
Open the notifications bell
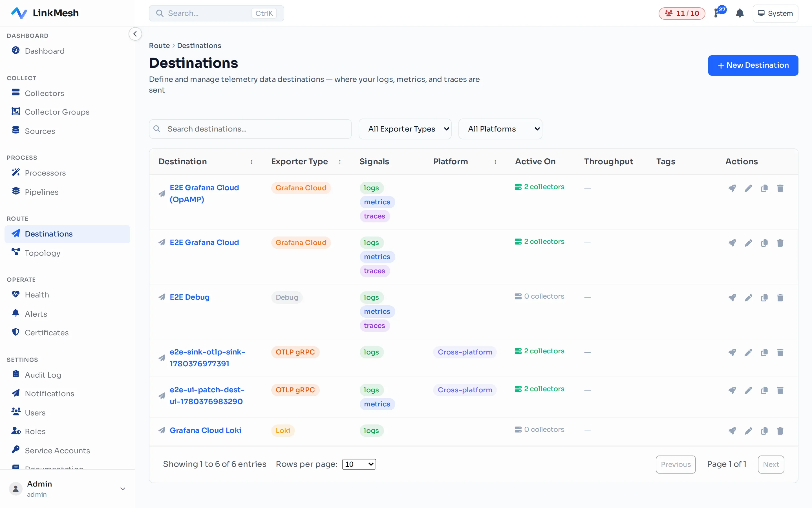pyautogui.click(x=740, y=13)
